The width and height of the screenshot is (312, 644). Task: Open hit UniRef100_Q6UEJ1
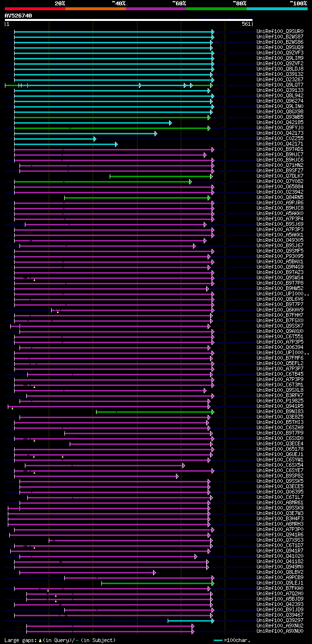click(280, 455)
